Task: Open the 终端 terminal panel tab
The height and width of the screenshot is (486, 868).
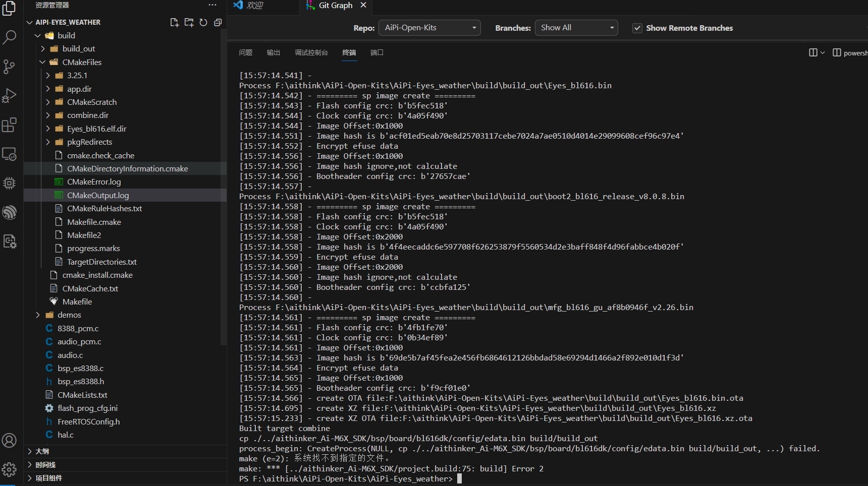Action: coord(349,52)
